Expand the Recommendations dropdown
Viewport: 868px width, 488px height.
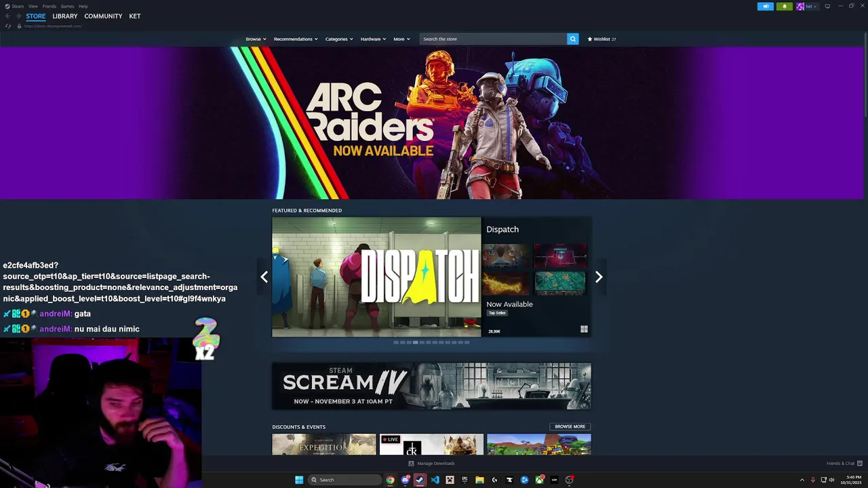296,39
